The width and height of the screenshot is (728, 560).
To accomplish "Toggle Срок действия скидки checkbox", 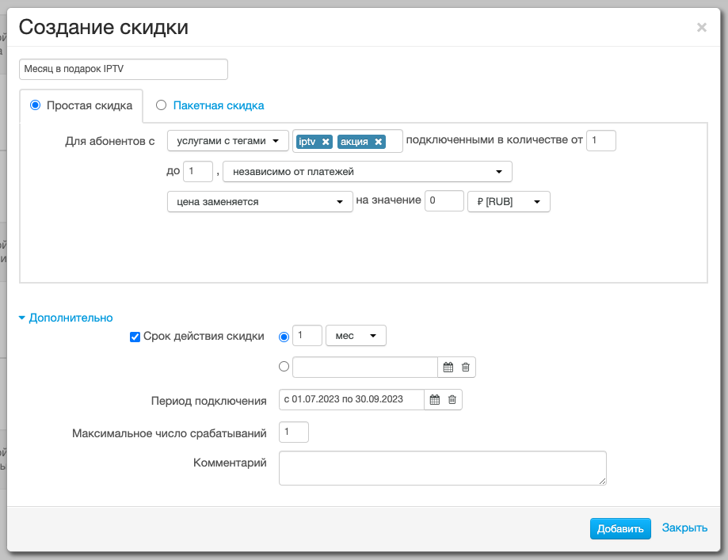I will (x=135, y=337).
